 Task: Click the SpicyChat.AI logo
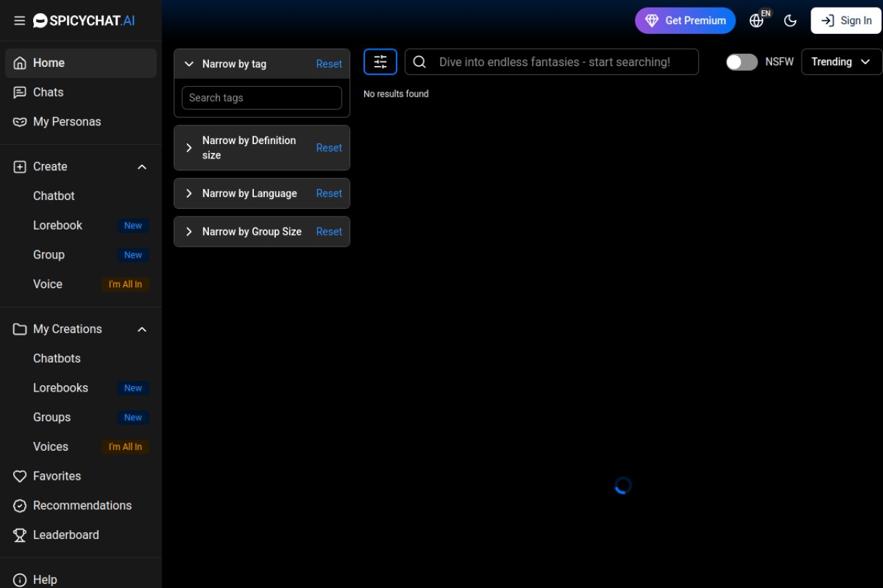(x=84, y=21)
